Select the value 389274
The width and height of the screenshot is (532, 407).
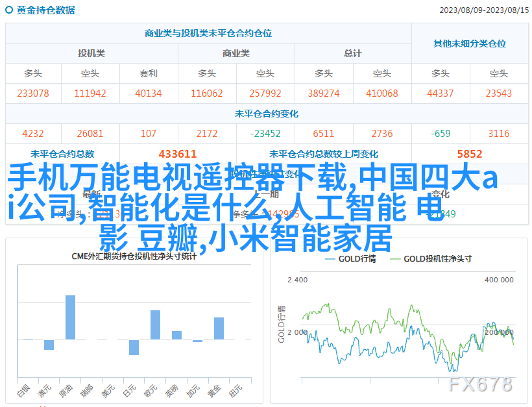(324, 93)
